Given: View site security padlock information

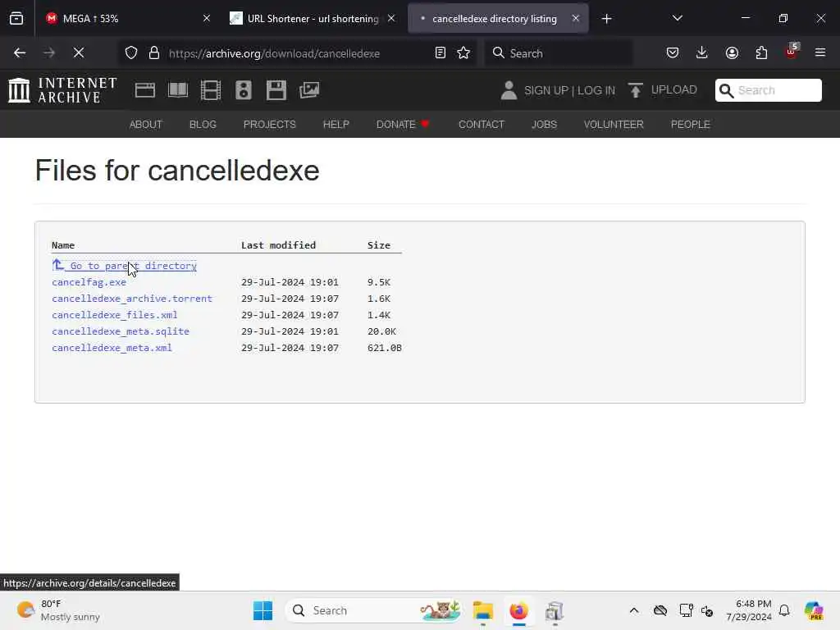Looking at the screenshot, I should click(x=154, y=53).
